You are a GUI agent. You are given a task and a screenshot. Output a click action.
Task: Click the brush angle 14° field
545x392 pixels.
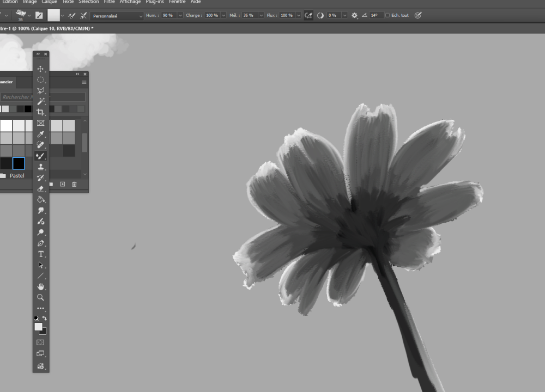tap(377, 15)
